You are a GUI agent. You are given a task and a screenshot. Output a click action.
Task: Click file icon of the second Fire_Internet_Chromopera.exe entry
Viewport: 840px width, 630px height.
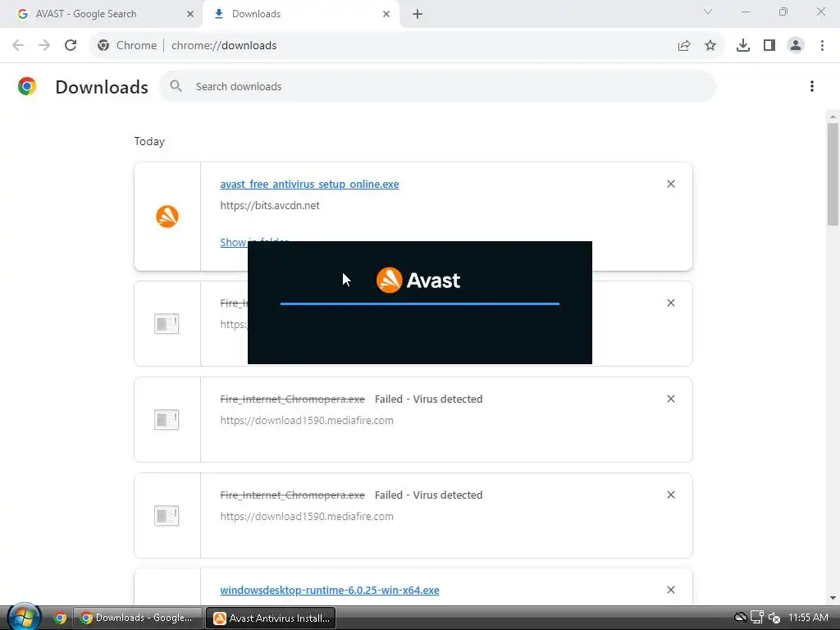[167, 419]
